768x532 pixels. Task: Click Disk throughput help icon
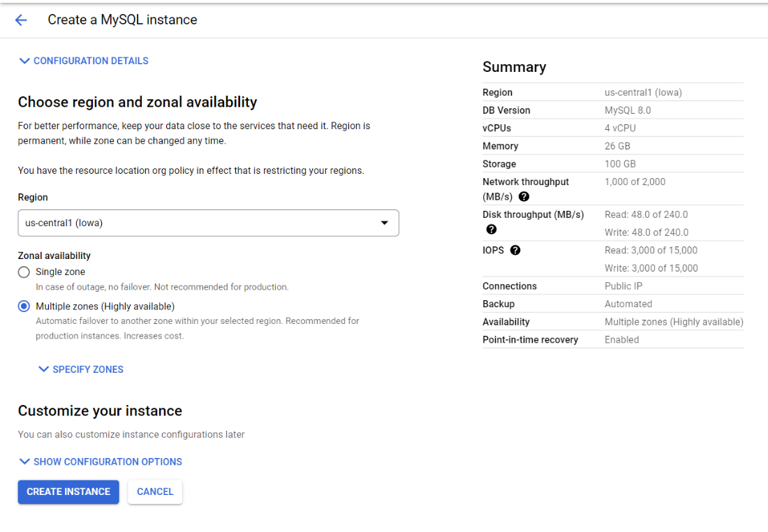click(x=492, y=229)
